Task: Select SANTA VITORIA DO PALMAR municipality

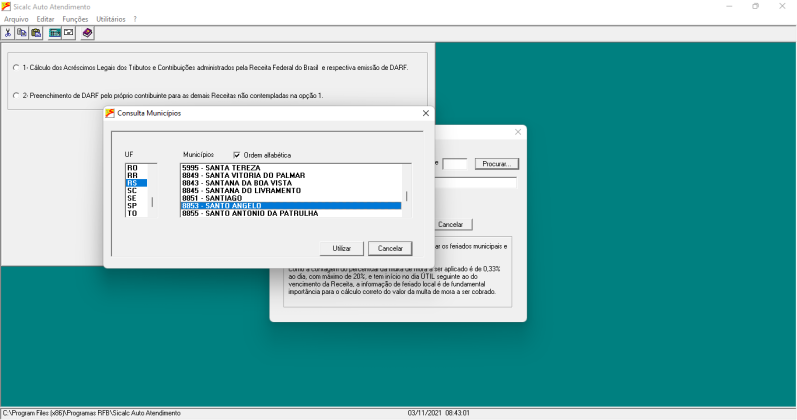Action: click(x=255, y=175)
